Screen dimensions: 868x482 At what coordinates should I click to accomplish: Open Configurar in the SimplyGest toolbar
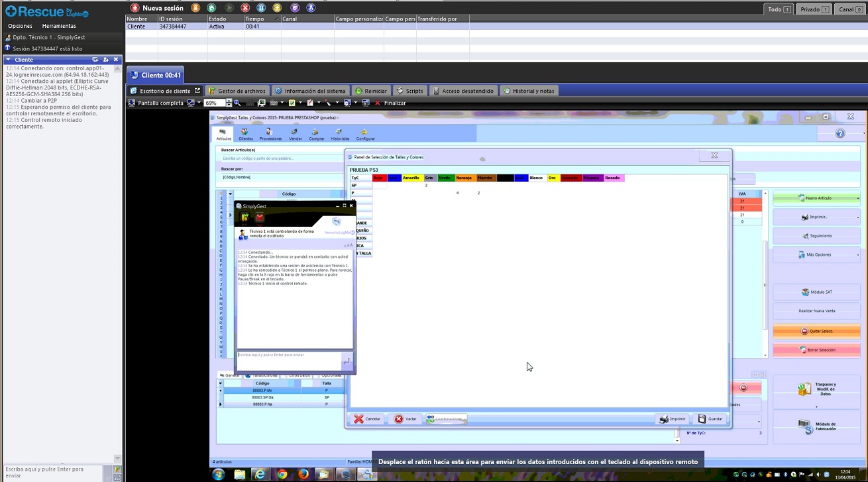tap(365, 135)
